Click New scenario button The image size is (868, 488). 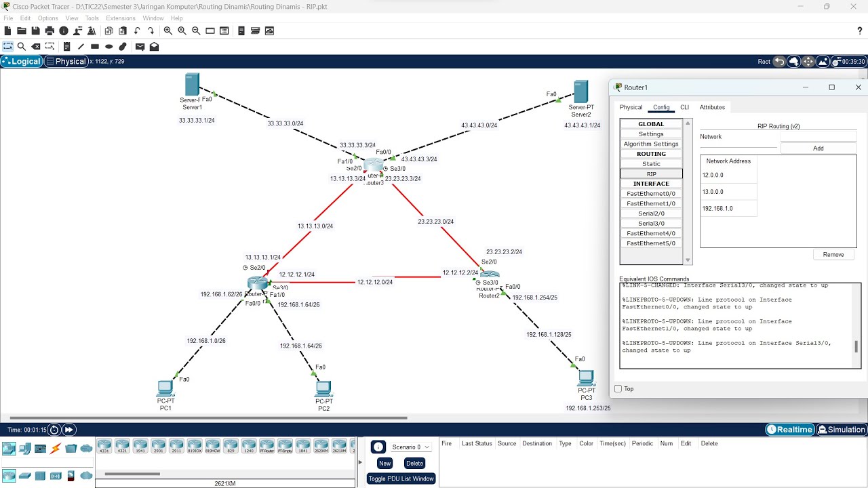click(x=384, y=464)
